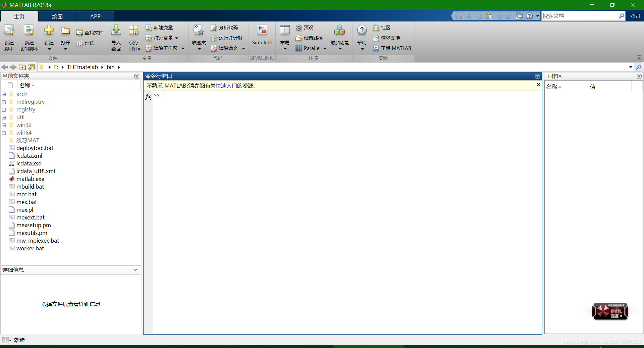Open Community (社区)
The height and width of the screenshot is (348, 644).
382,28
